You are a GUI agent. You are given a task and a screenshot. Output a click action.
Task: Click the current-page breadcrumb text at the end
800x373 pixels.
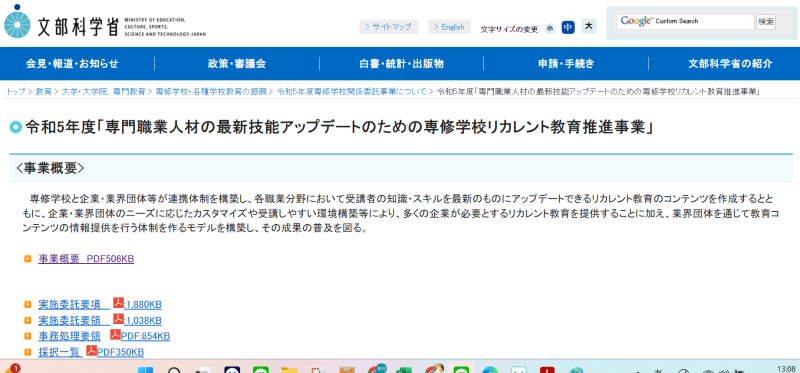pyautogui.click(x=599, y=92)
